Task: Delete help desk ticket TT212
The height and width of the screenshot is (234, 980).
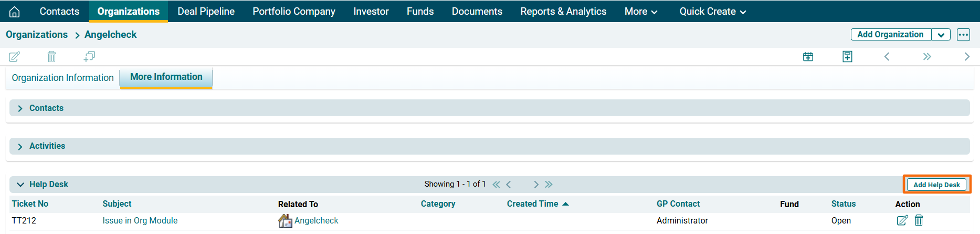Action: coord(919,220)
